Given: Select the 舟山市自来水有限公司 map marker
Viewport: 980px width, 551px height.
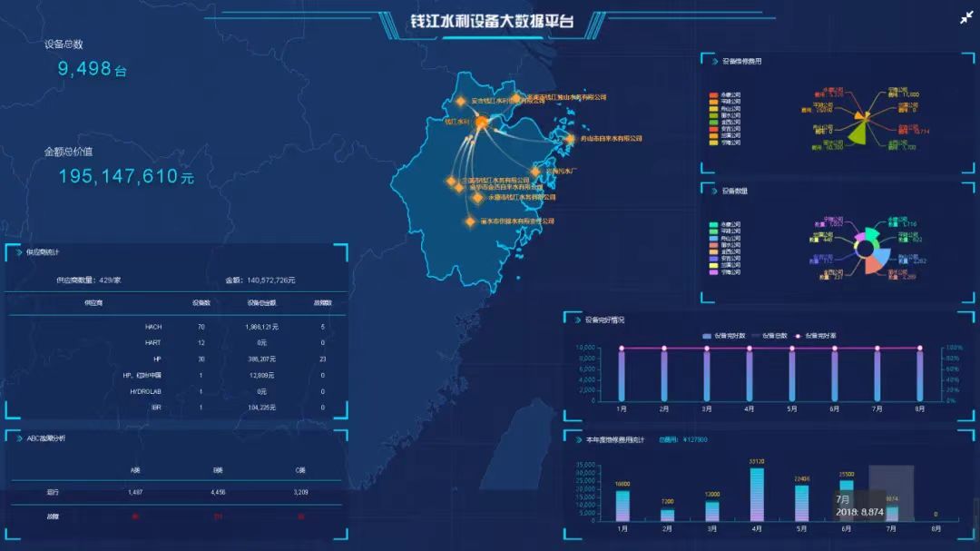Looking at the screenshot, I should [569, 139].
